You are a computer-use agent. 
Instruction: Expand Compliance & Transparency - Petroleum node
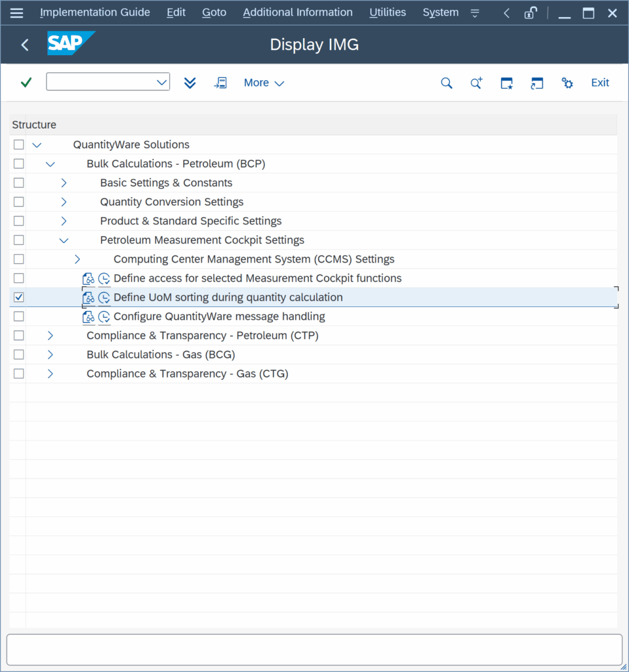pyautogui.click(x=50, y=335)
